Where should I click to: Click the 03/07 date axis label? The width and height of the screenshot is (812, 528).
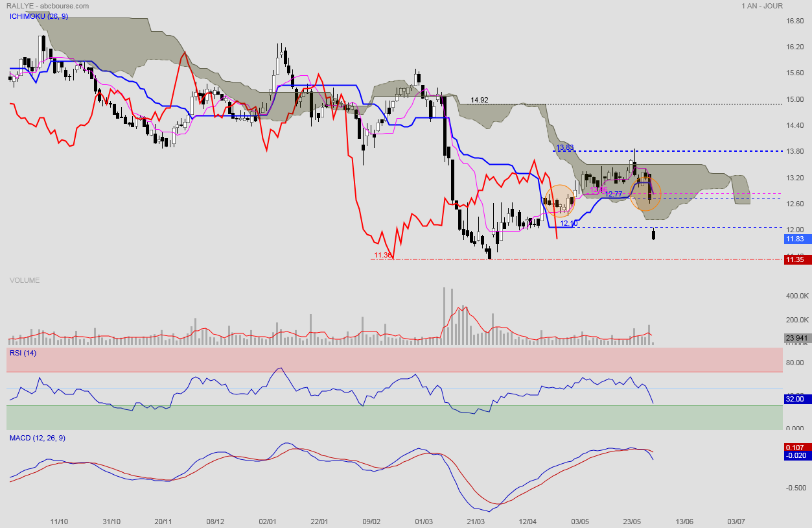tap(736, 522)
